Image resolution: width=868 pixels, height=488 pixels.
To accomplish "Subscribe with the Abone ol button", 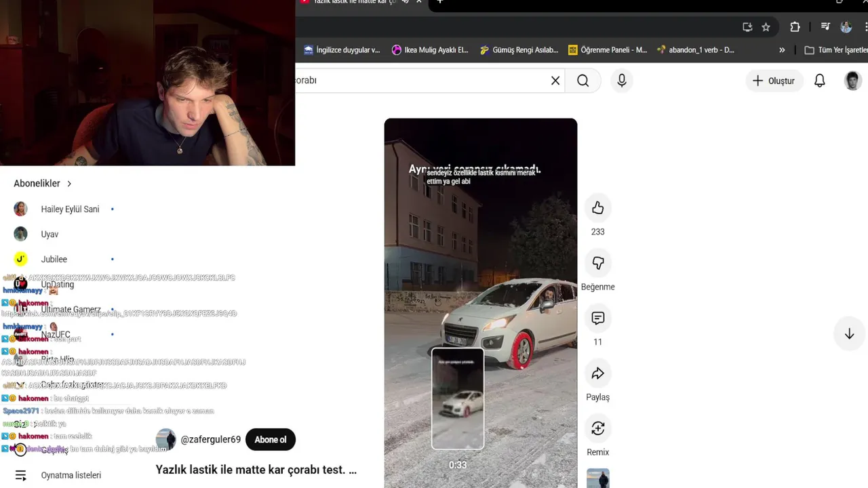I will click(x=271, y=439).
